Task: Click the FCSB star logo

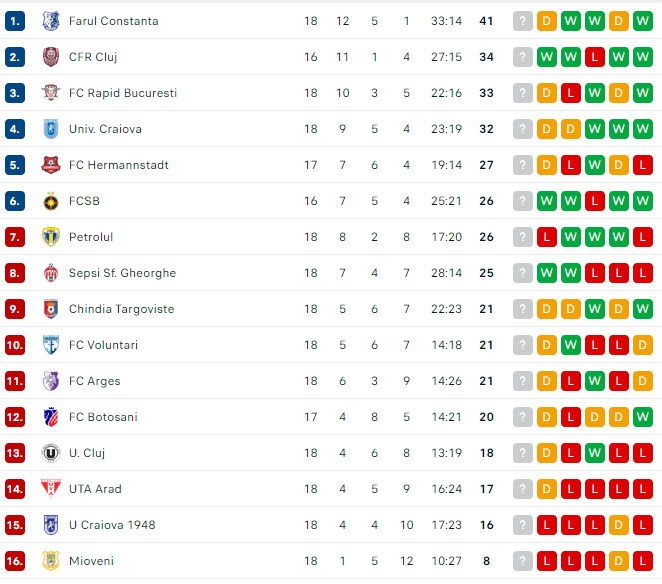Action: click(51, 201)
